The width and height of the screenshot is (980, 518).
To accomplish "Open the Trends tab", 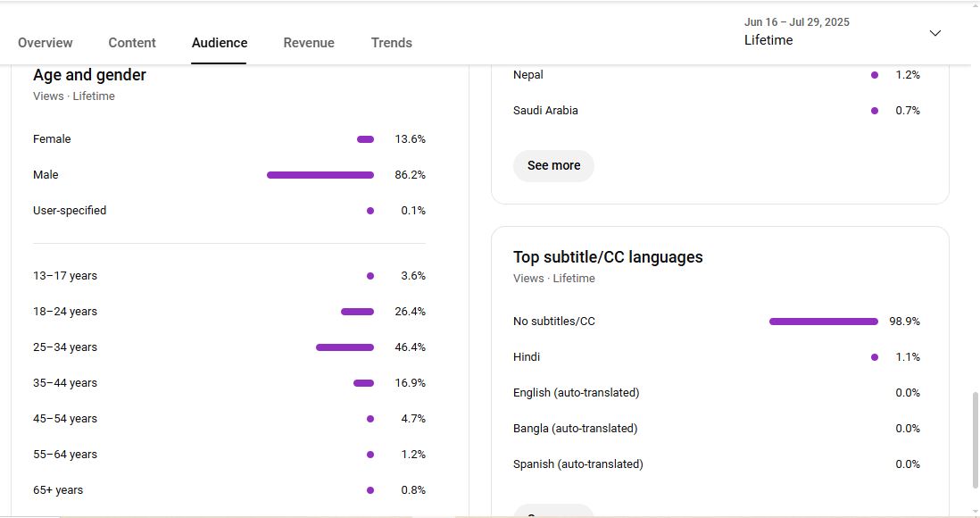I will [x=392, y=43].
